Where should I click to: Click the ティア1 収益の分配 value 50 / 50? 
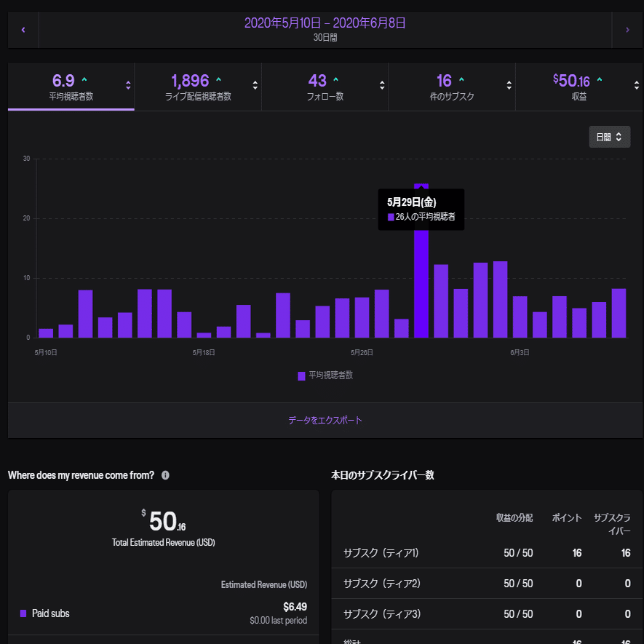point(518,553)
